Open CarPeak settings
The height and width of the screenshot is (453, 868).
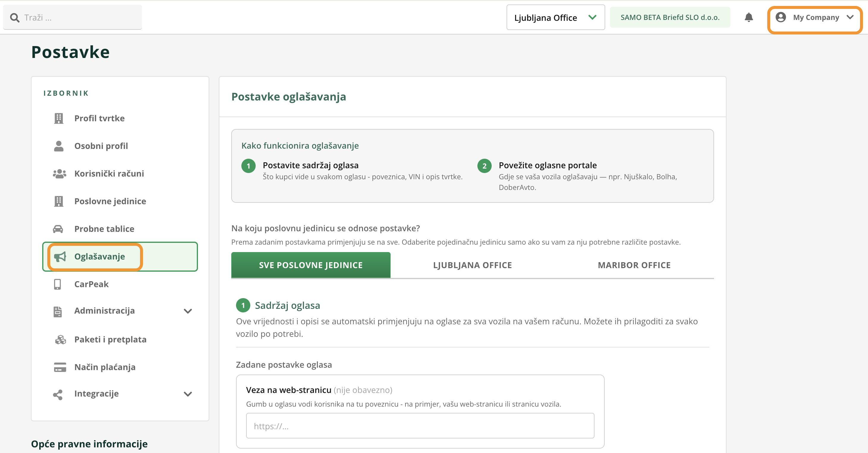click(120, 284)
